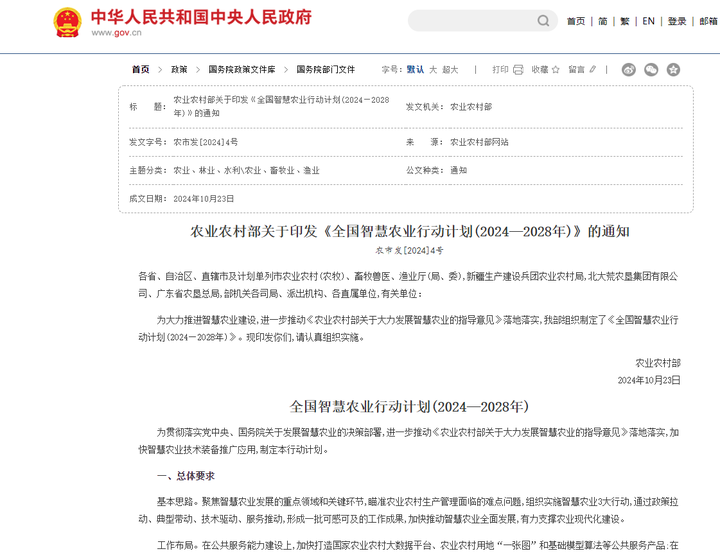Click the site title 中华人民共和国中央人民政府

[201, 17]
